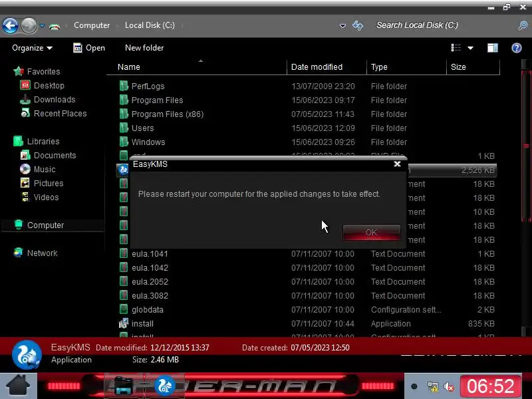
Task: Open the Pictures library
Action: [48, 184]
